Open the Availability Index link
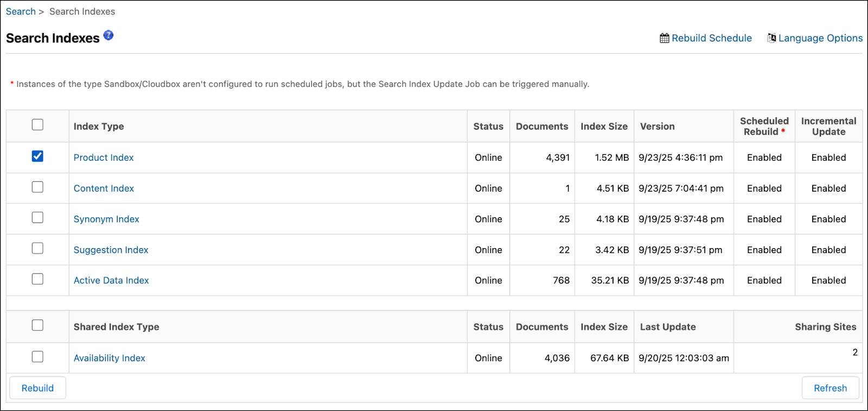Image resolution: width=868 pixels, height=411 pixels. tap(110, 358)
